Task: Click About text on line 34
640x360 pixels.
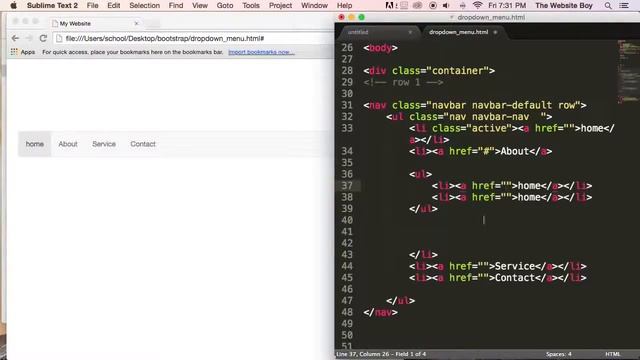Action: pyautogui.click(x=515, y=151)
